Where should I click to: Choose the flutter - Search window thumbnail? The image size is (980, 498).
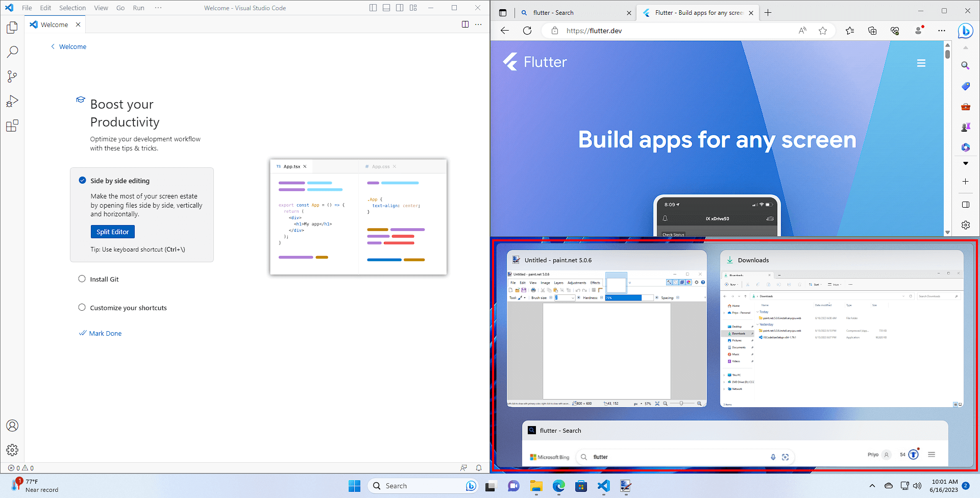(735, 443)
